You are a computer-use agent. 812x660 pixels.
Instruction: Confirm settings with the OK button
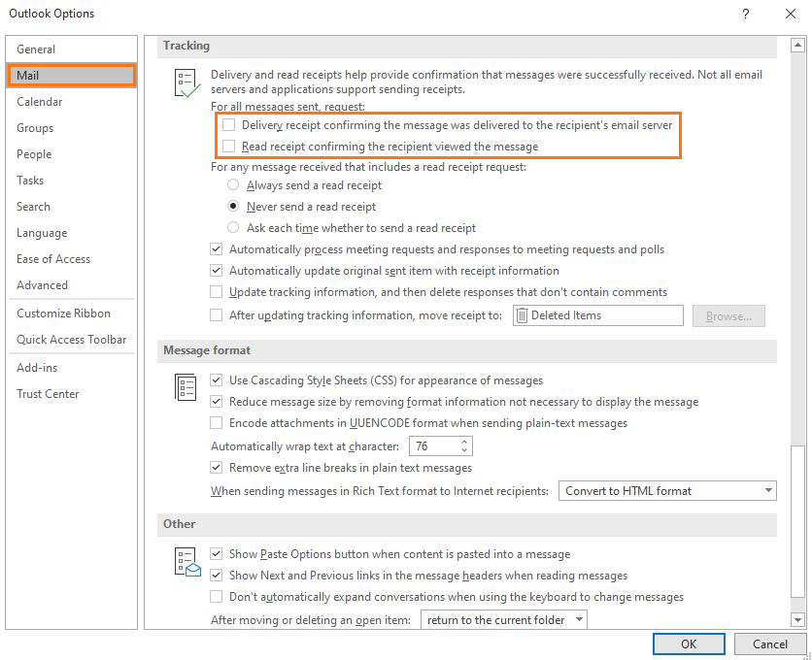689,643
